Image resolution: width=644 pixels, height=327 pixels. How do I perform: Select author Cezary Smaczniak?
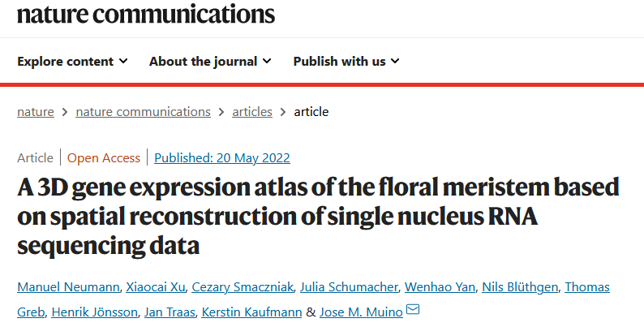(241, 287)
